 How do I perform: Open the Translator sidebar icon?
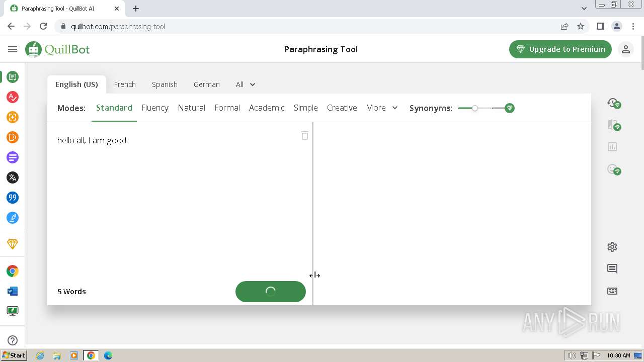[x=13, y=177]
